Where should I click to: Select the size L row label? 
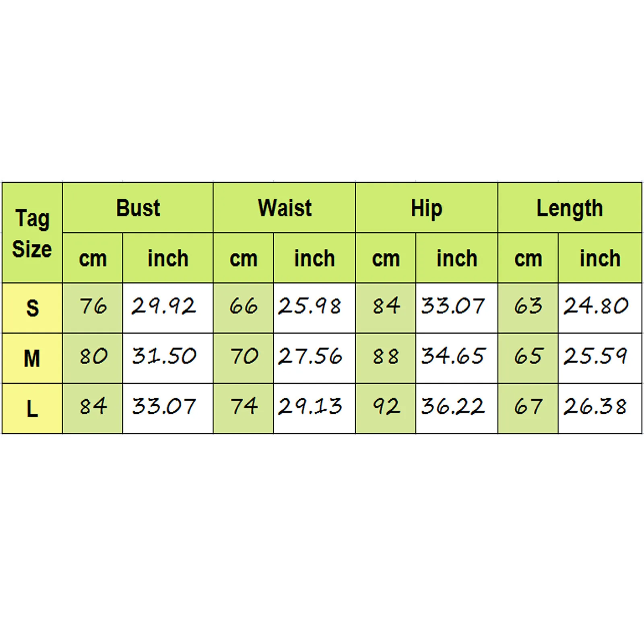32,409
